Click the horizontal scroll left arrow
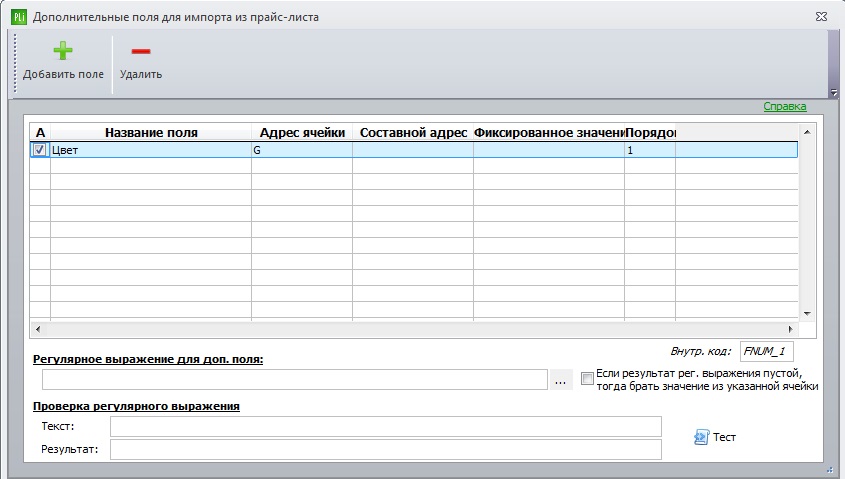 (x=37, y=329)
